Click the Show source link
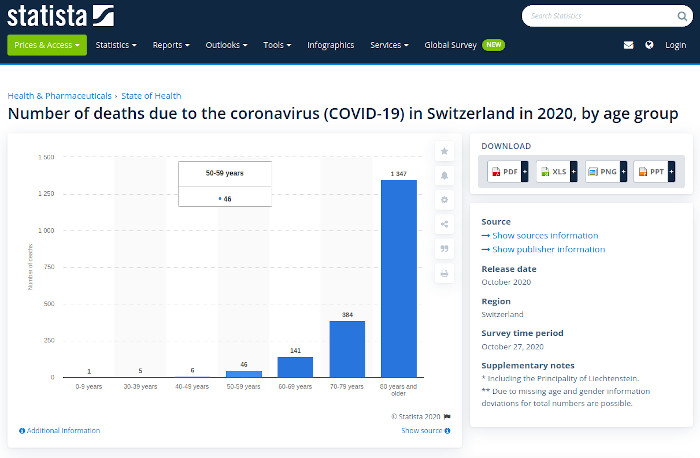This screenshot has width=700, height=458. coord(421,431)
